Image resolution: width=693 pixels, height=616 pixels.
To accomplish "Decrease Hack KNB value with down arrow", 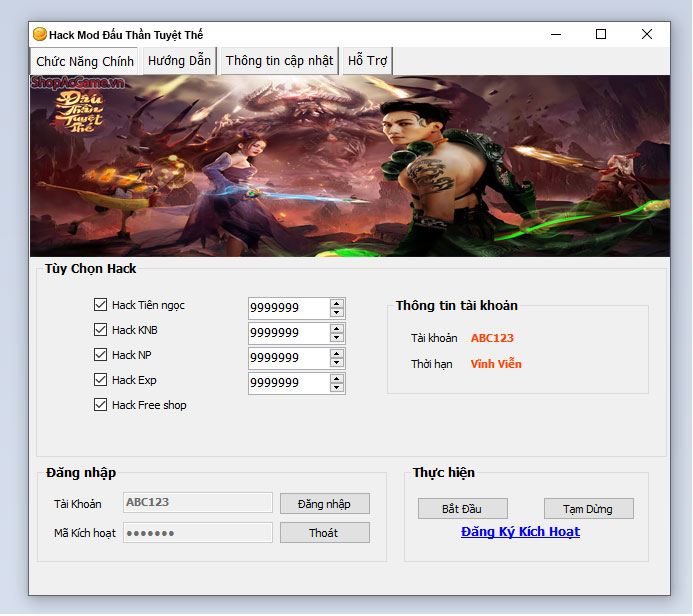I will (337, 338).
